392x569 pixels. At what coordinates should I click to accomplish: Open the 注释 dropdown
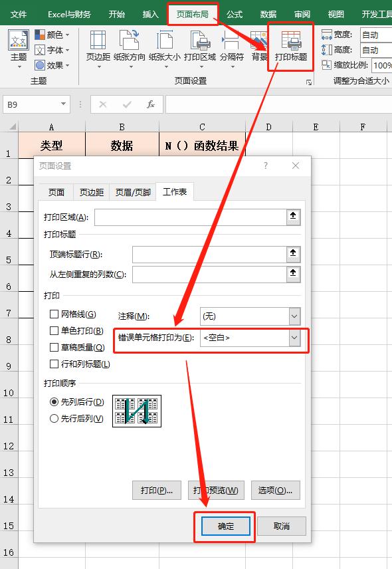(x=294, y=316)
